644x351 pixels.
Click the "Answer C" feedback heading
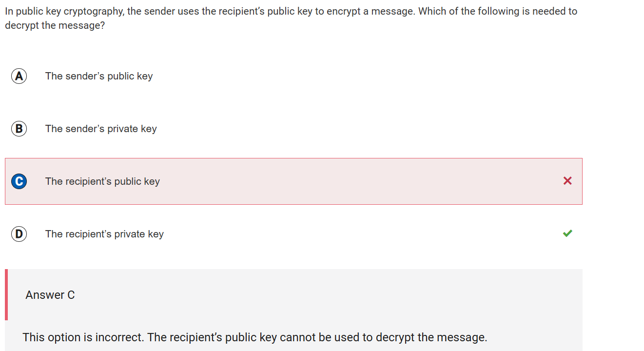pyautogui.click(x=50, y=295)
